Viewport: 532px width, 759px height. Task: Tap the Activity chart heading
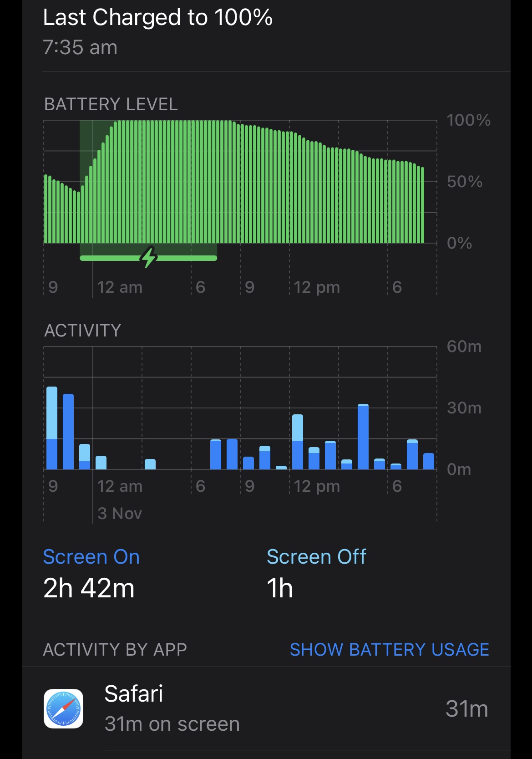(82, 330)
